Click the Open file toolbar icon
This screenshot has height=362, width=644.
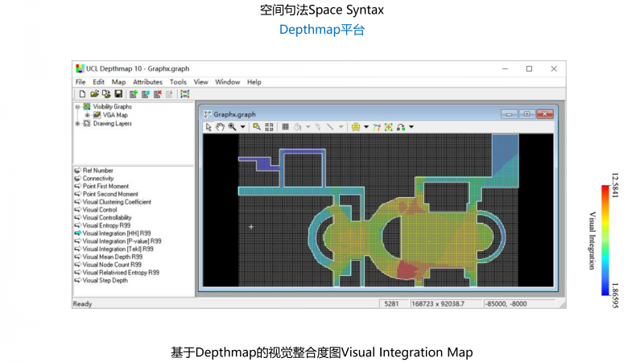coord(94,94)
